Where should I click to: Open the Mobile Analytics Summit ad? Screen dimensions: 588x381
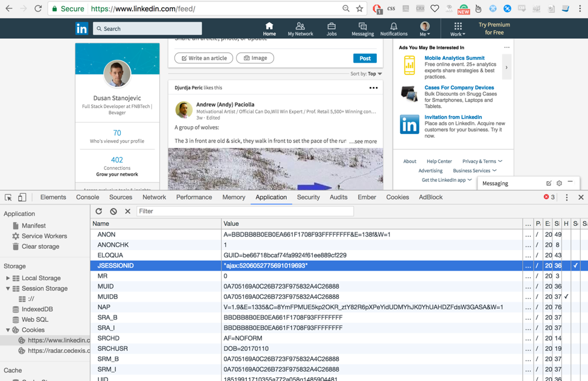[x=455, y=58]
